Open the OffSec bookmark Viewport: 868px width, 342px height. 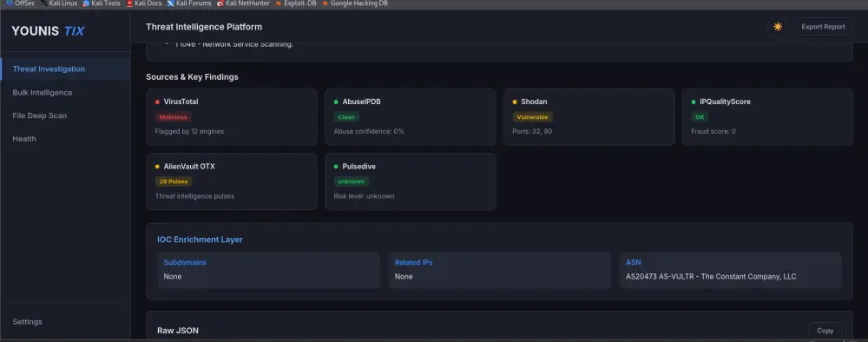pos(21,3)
